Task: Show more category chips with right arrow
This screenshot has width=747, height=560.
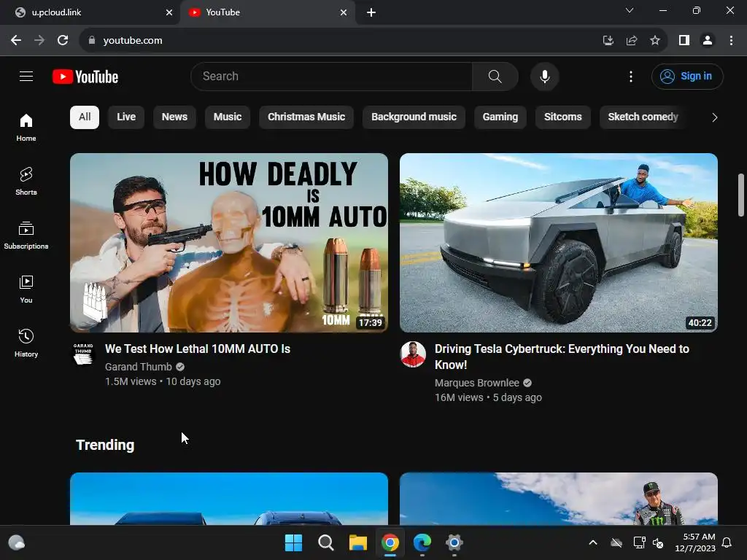Action: click(714, 117)
